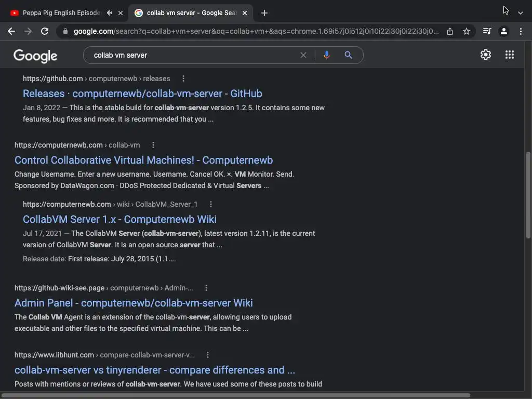Open options for libhunt.com result
The image size is (532, 399).
click(208, 354)
